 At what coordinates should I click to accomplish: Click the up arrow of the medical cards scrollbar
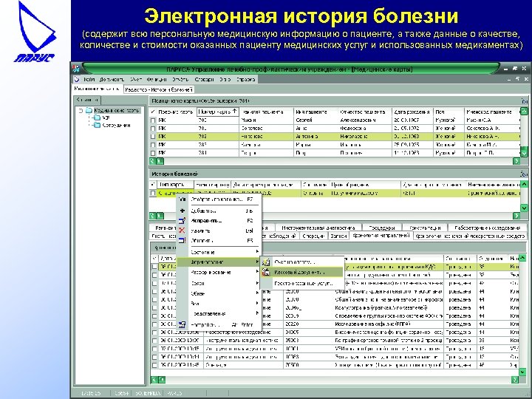click(524, 112)
